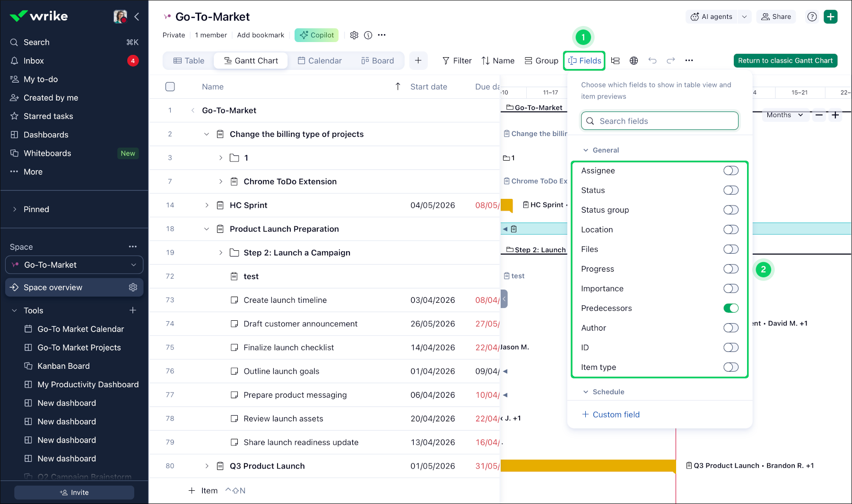This screenshot has height=504, width=852.
Task: Switch to the Table view tab
Action: 189,60
